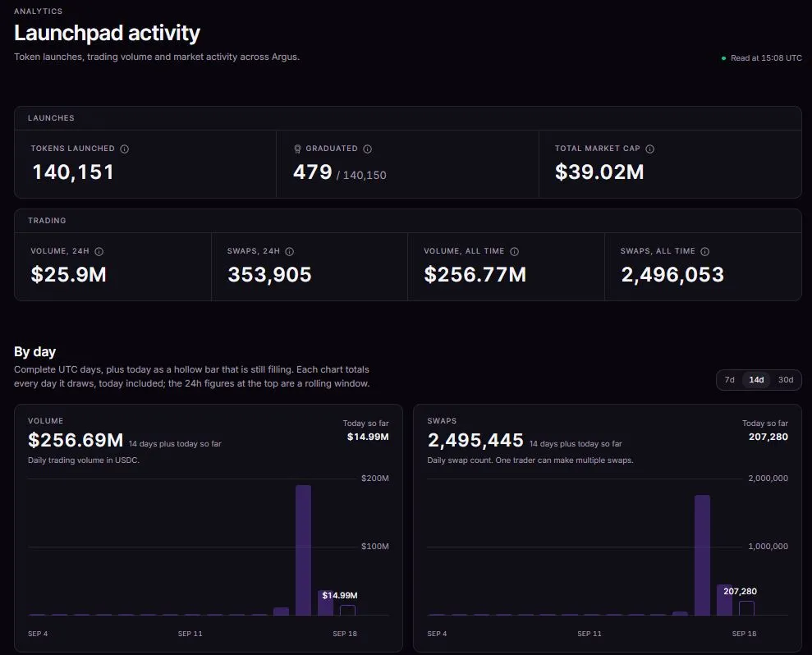Click Today so far 207,280 value
This screenshot has width=812, height=655.
pyautogui.click(x=768, y=437)
